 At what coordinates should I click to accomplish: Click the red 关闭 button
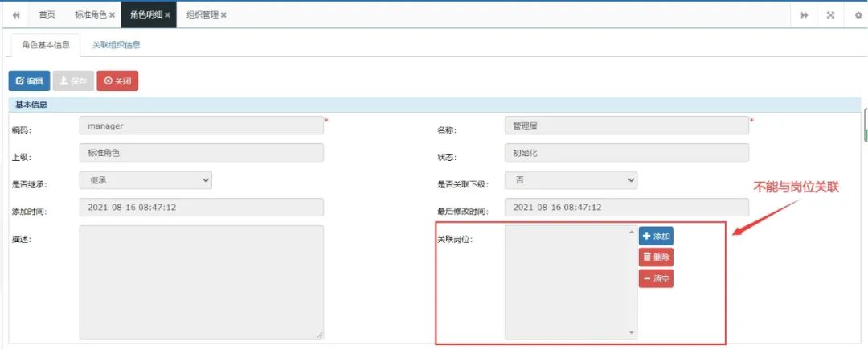(x=117, y=80)
